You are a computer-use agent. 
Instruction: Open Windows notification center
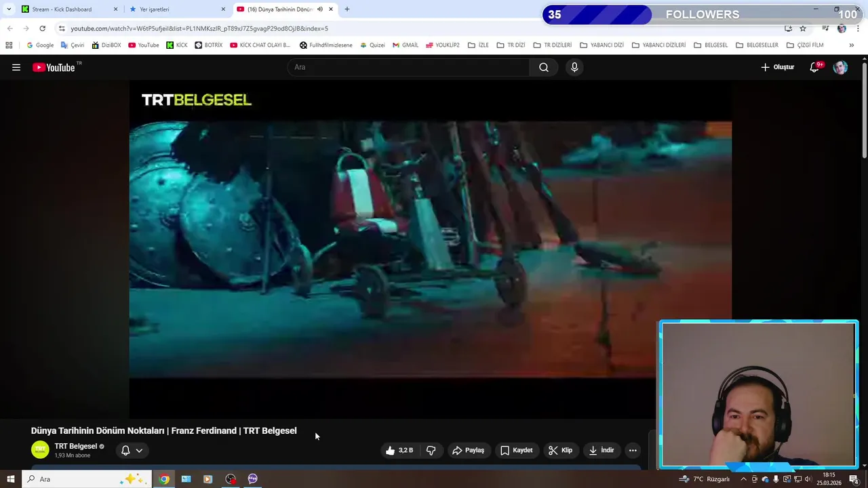854,479
